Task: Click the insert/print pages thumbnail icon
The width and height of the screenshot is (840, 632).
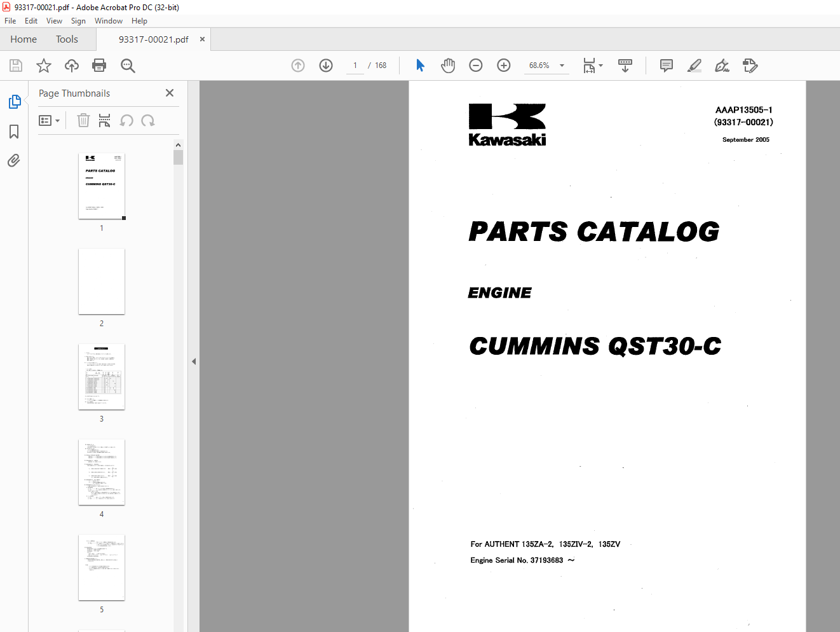Action: pyautogui.click(x=105, y=120)
